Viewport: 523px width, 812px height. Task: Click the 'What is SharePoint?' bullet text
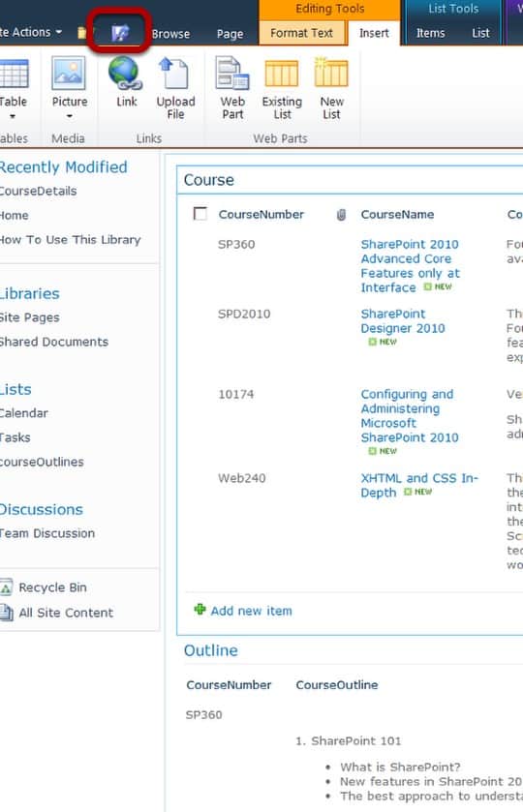[400, 767]
